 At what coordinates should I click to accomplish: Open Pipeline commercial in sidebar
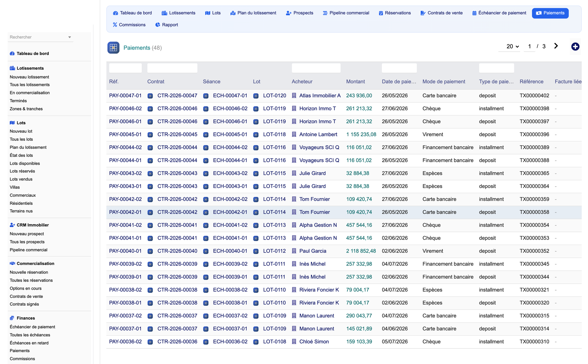coord(28,250)
